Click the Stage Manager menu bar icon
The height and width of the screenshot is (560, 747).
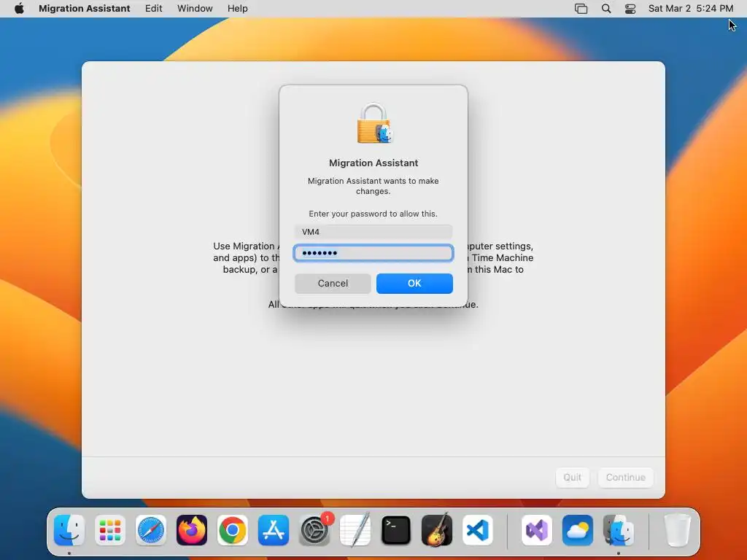(x=581, y=9)
